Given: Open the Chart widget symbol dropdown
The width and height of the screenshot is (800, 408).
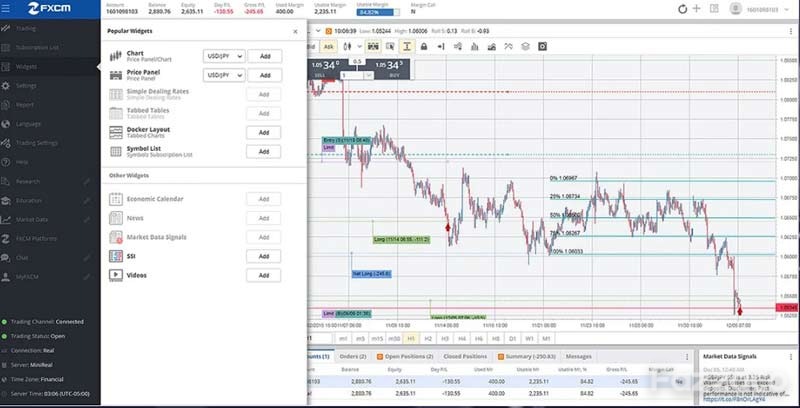Looking at the screenshot, I should coord(223,56).
